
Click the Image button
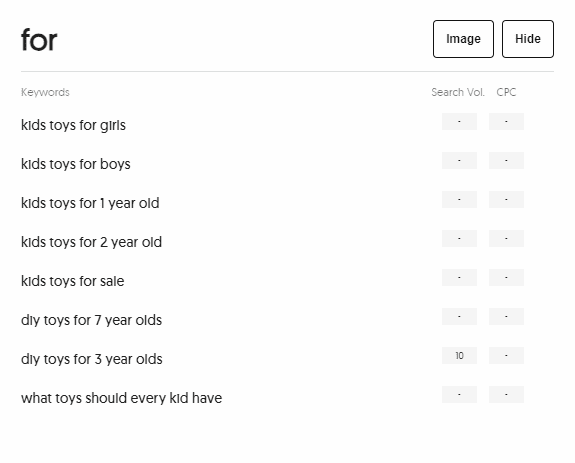(x=463, y=39)
